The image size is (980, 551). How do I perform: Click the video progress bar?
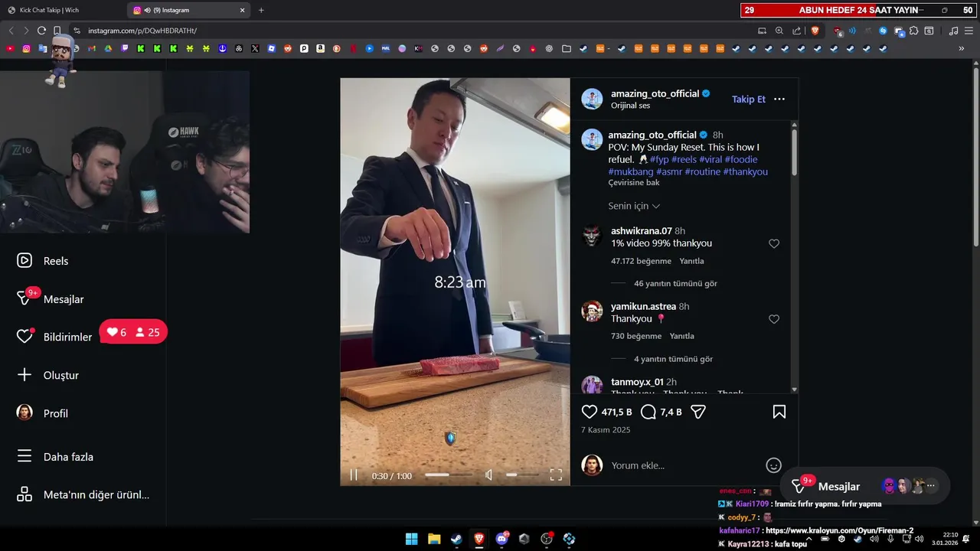449,475
